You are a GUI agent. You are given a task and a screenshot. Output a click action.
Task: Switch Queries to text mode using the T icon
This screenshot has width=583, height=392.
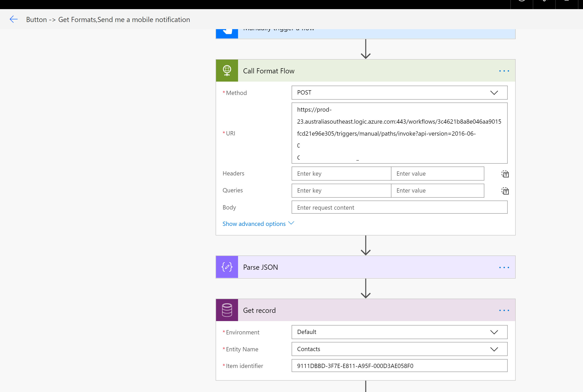click(x=505, y=191)
